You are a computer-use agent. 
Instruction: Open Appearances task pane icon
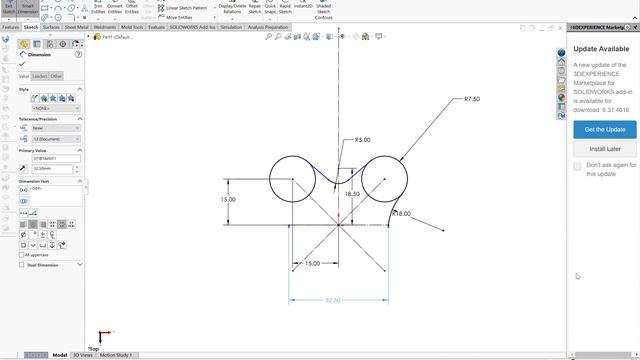(x=561, y=98)
